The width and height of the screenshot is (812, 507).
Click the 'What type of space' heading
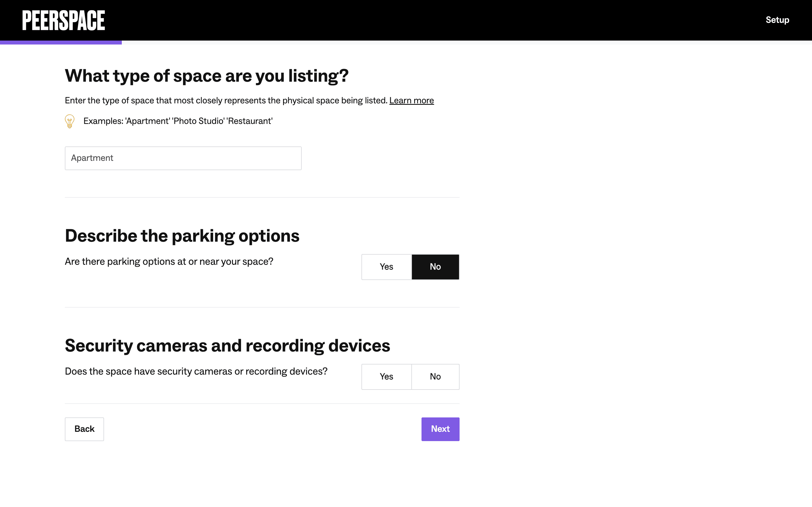coord(206,76)
